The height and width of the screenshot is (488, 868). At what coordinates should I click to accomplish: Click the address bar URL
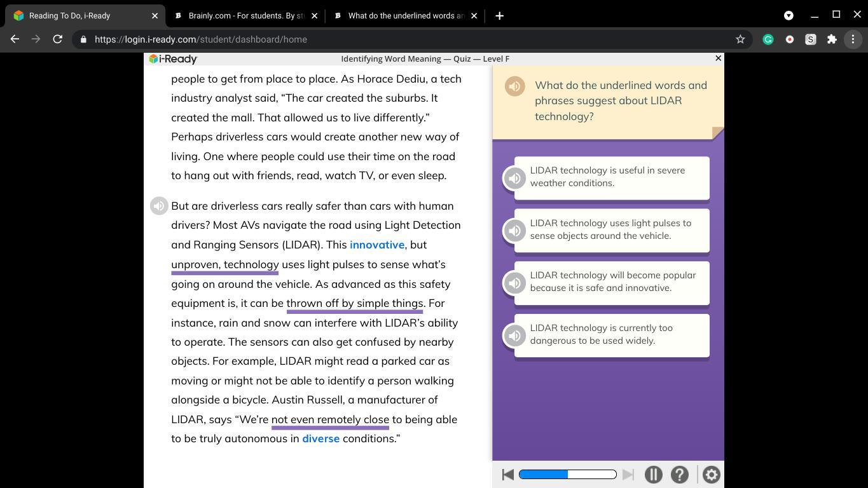coord(201,39)
